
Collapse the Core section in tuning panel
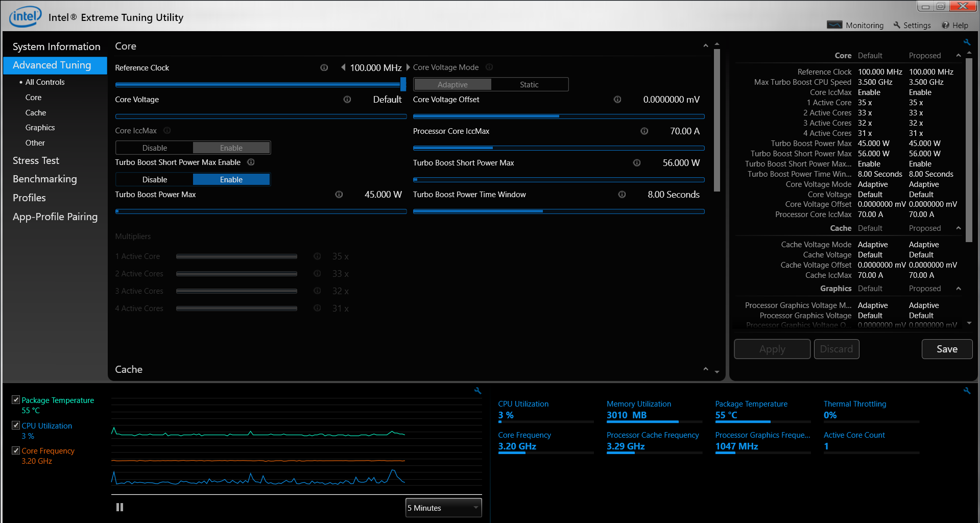tap(706, 46)
